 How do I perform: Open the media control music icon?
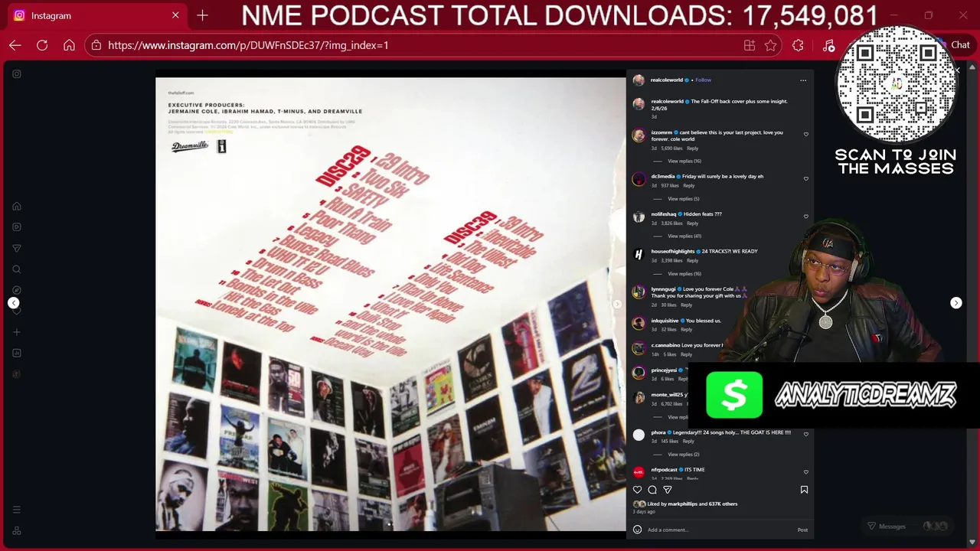tap(828, 45)
